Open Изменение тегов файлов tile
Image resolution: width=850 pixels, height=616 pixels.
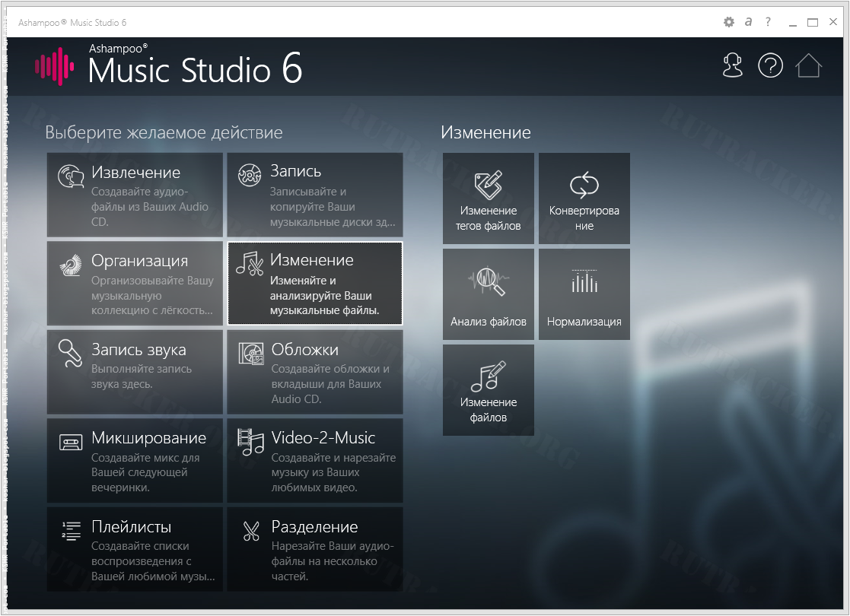[x=488, y=198]
